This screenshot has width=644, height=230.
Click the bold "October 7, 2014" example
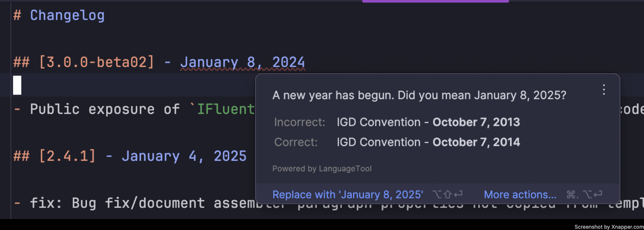pos(476,142)
